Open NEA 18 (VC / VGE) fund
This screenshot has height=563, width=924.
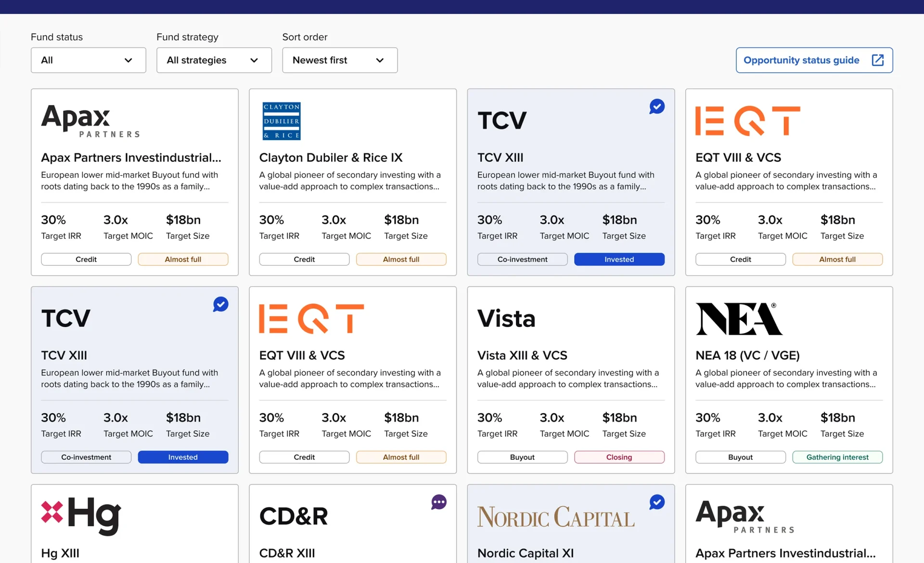click(x=747, y=355)
